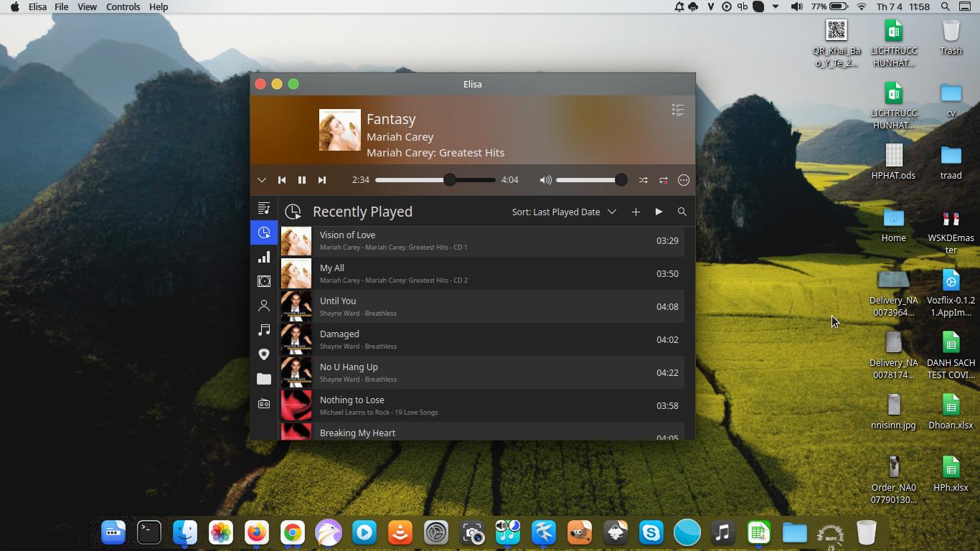Open the notifications bell in menu bar

pos(679,6)
